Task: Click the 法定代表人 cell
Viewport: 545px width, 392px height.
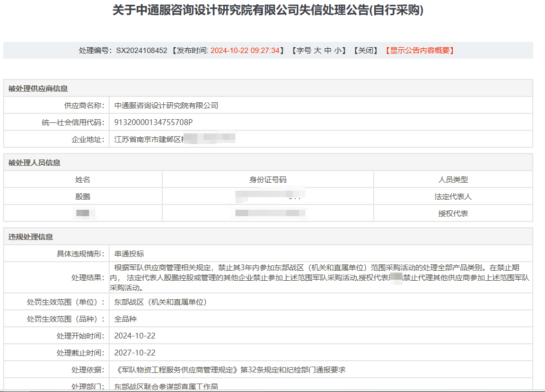Action: 453,197
